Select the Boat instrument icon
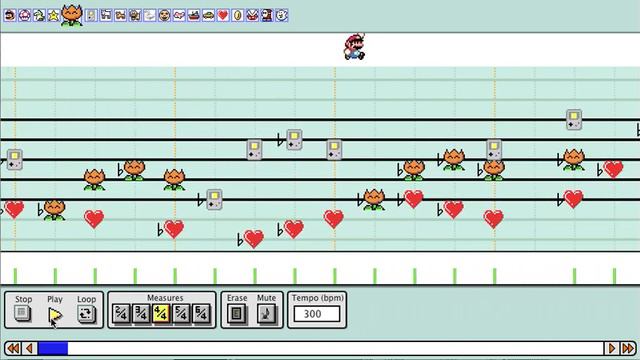640x360 pixels. click(194, 16)
